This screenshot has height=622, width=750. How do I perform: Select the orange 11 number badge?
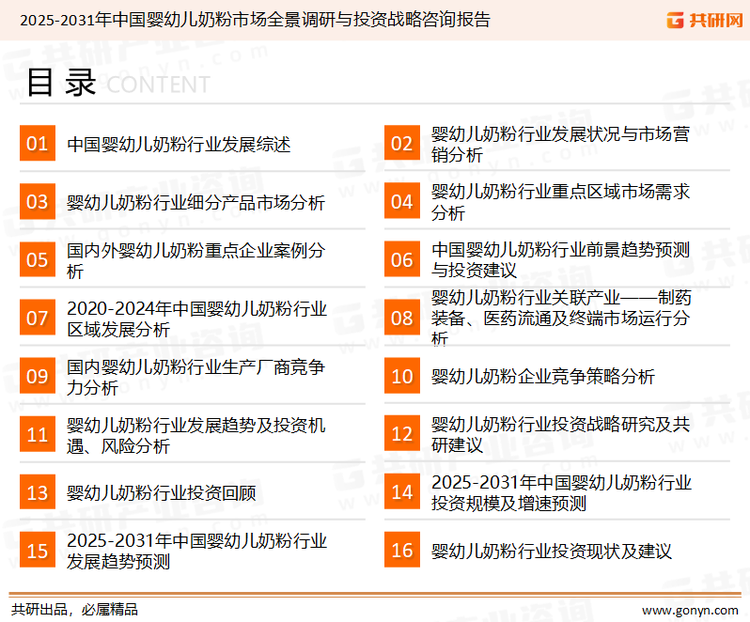37,434
